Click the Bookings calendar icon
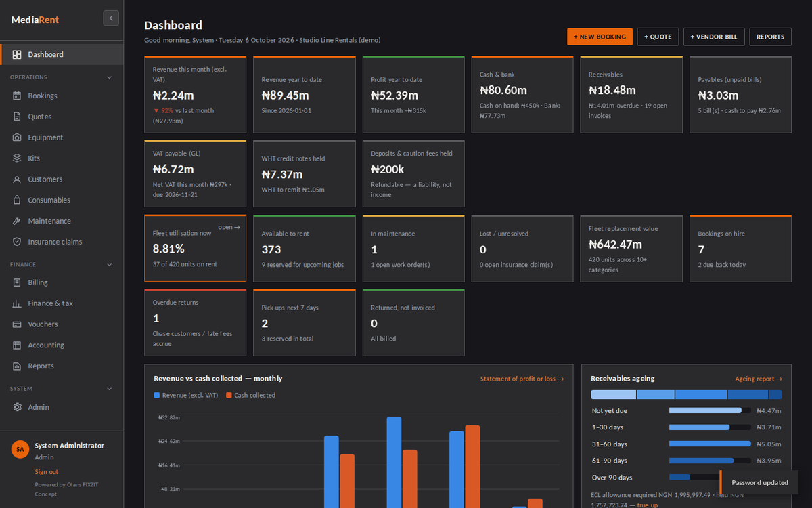The height and width of the screenshot is (508, 812). (x=17, y=96)
